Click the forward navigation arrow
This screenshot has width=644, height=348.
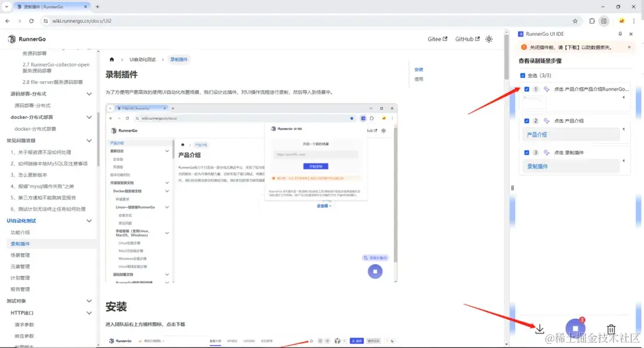point(19,21)
